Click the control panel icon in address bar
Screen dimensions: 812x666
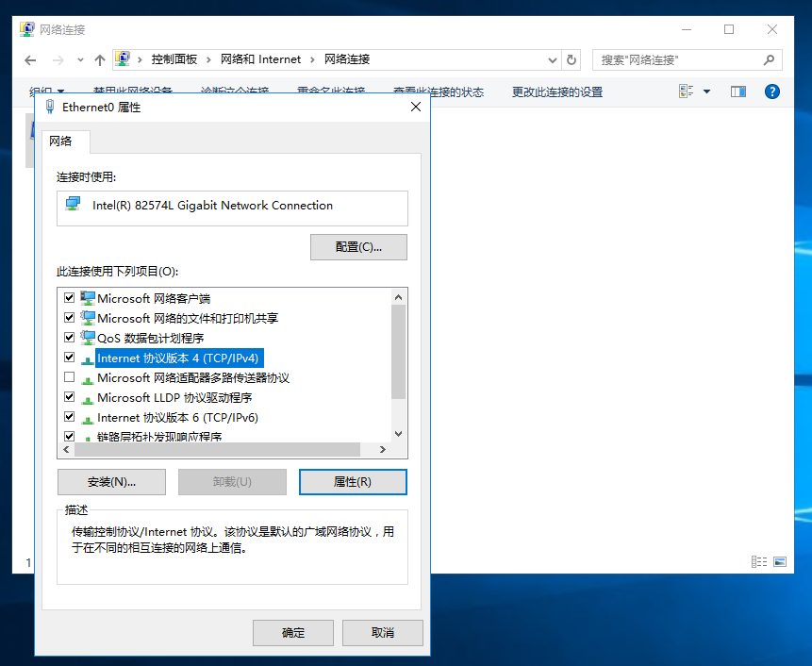tap(123, 59)
